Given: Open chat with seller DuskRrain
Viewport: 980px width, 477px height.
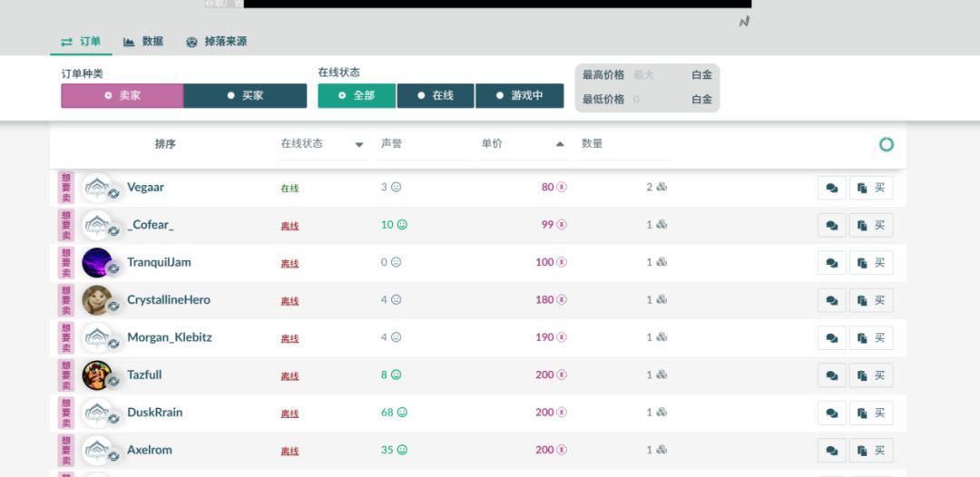Looking at the screenshot, I should (x=831, y=413).
